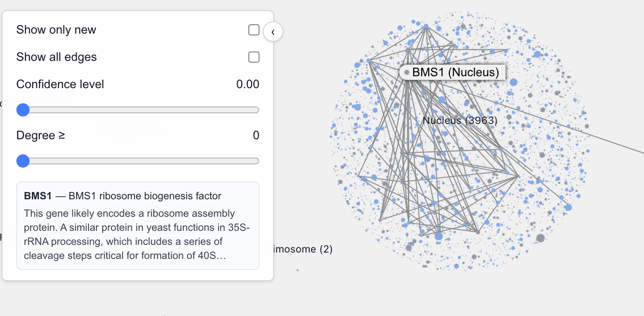The image size is (644, 316).
Task: Click the Show only new label text
Action: [x=56, y=29]
